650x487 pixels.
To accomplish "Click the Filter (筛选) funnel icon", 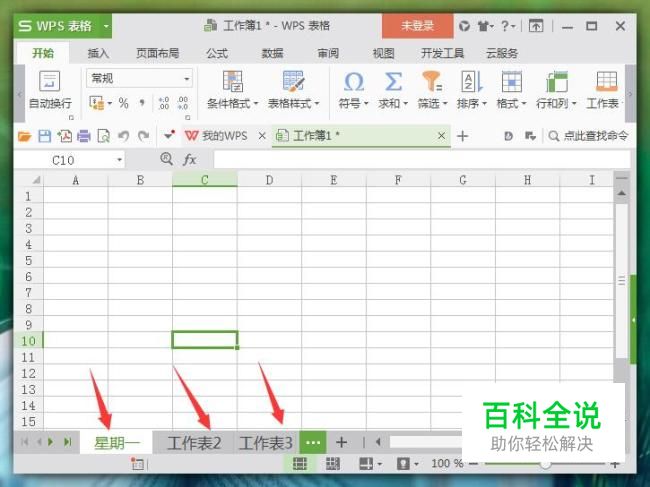I will click(x=432, y=81).
